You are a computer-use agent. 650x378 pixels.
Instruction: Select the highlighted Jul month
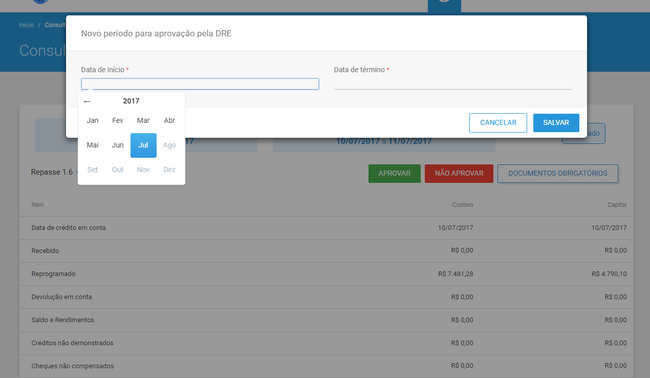pyautogui.click(x=143, y=145)
